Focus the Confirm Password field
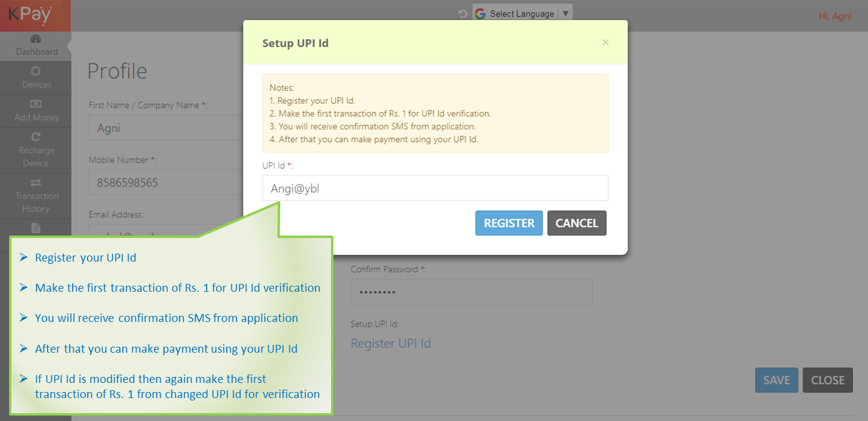The height and width of the screenshot is (421, 868). pos(471,292)
